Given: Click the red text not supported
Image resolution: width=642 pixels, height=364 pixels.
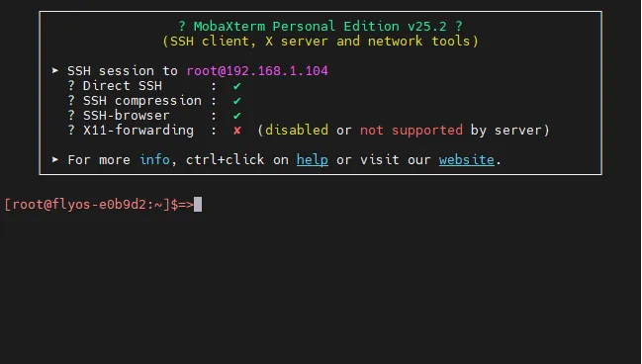Looking at the screenshot, I should coord(412,131).
